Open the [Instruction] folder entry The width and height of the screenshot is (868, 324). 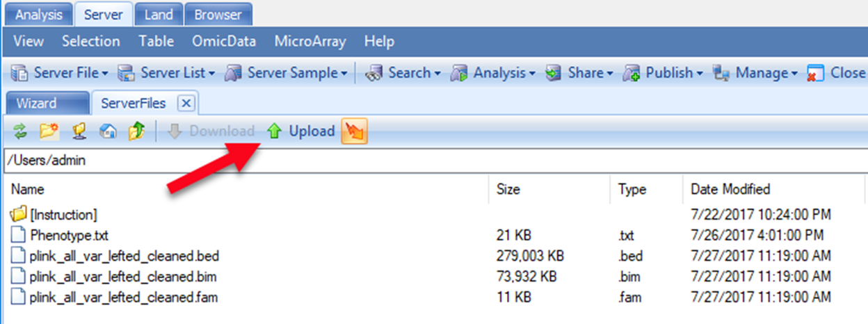[54, 214]
